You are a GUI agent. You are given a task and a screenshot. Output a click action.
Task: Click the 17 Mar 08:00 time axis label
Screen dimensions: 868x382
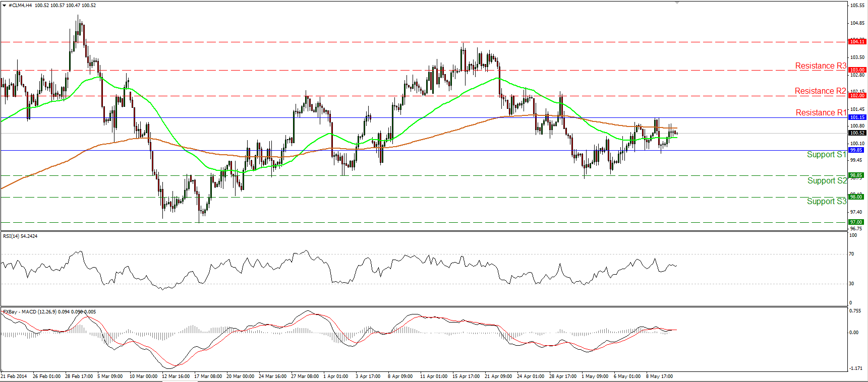pyautogui.click(x=208, y=376)
